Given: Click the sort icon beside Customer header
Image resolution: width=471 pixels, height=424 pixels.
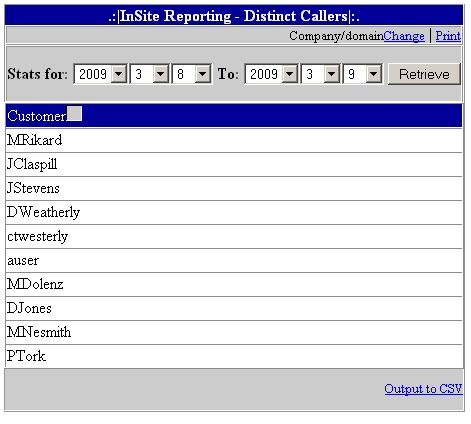Looking at the screenshot, I should click(x=74, y=114).
